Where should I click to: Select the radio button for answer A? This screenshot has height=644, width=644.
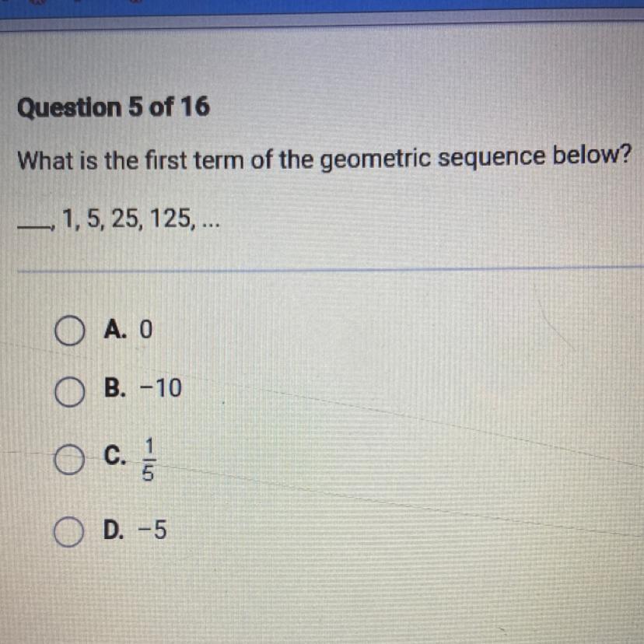click(x=70, y=332)
